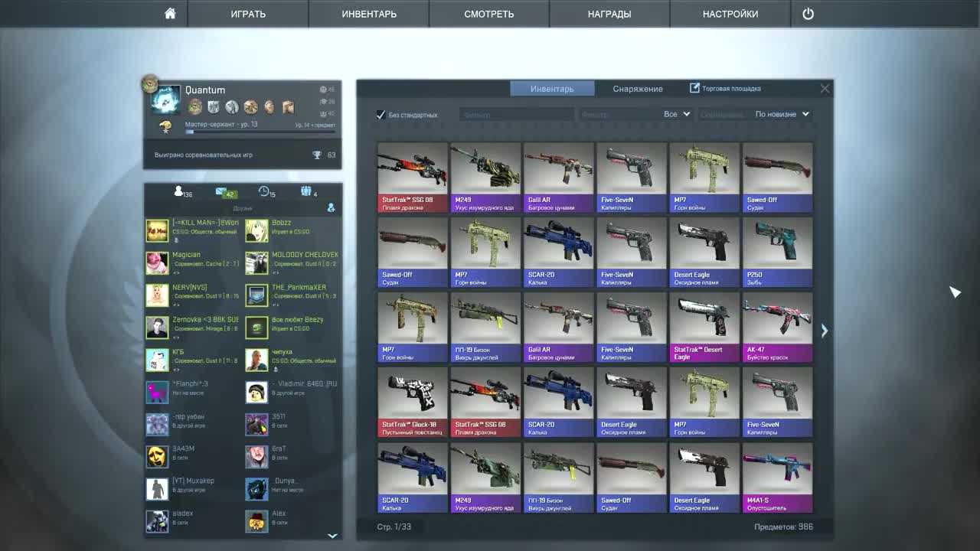The height and width of the screenshot is (551, 980).
Task: Click 3511 friend avatar
Action: click(256, 424)
